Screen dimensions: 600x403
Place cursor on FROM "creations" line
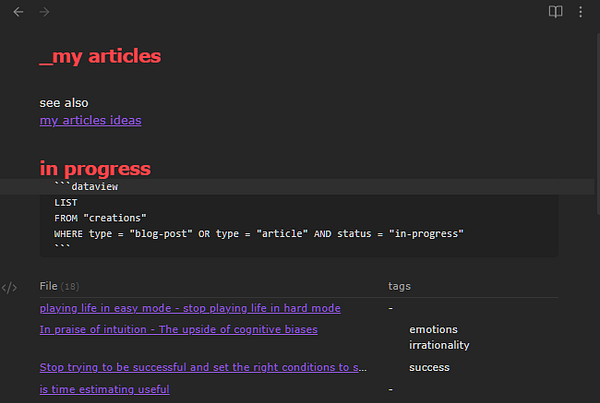tap(100, 217)
